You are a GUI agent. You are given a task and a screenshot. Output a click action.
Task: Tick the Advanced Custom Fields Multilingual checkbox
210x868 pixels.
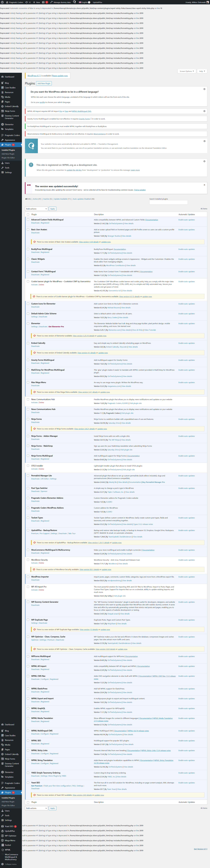28,220
